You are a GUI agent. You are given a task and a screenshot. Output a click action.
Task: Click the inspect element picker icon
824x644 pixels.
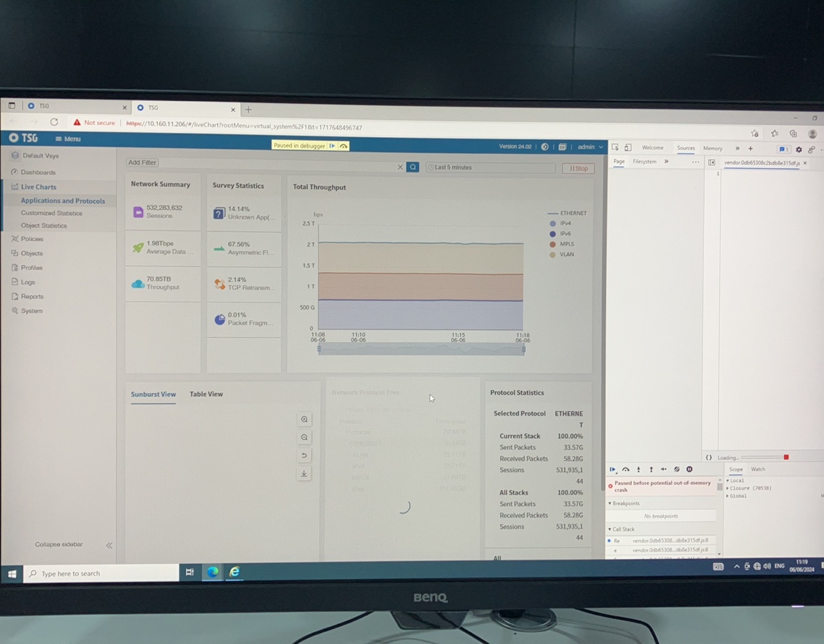click(615, 147)
